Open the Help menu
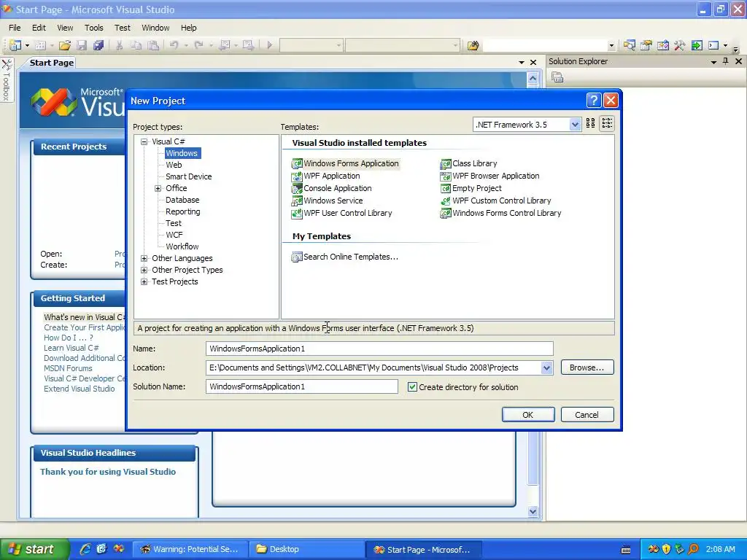Image resolution: width=747 pixels, height=560 pixels. (189, 28)
